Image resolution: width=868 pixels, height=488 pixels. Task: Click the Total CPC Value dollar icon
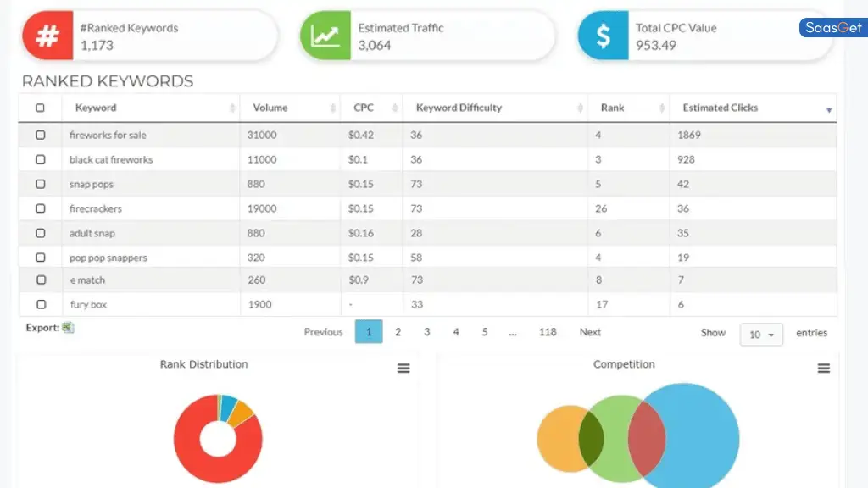pos(604,35)
